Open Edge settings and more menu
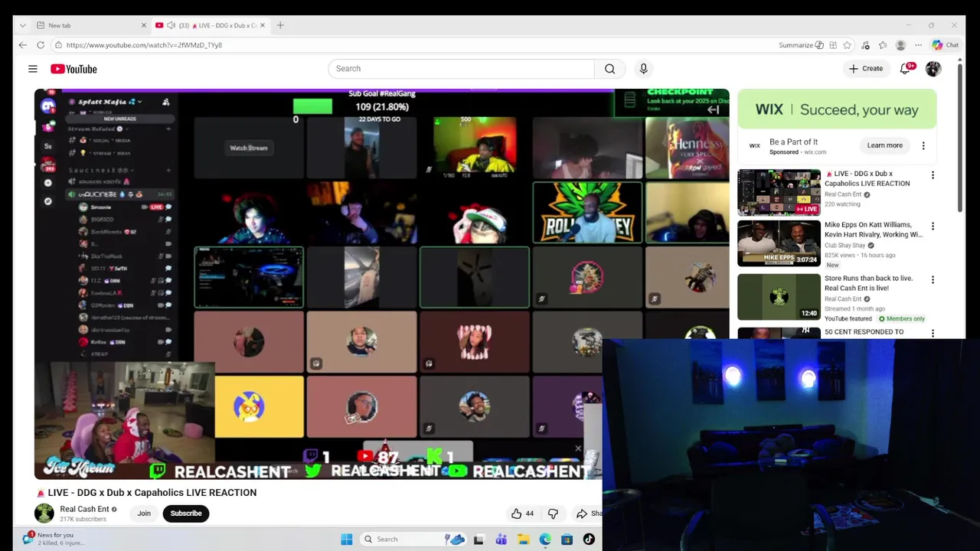Screen dimensions: 980x551 pos(918,45)
